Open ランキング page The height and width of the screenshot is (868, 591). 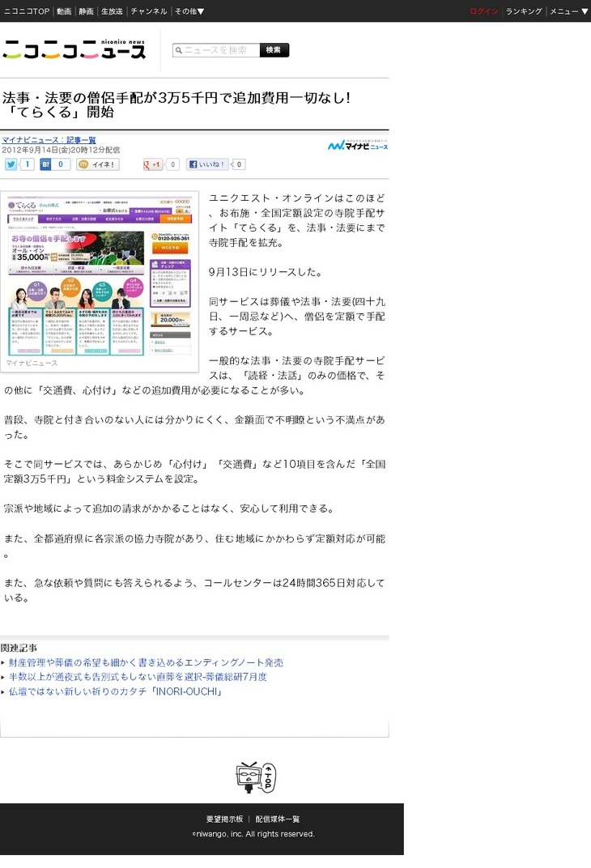[524, 11]
